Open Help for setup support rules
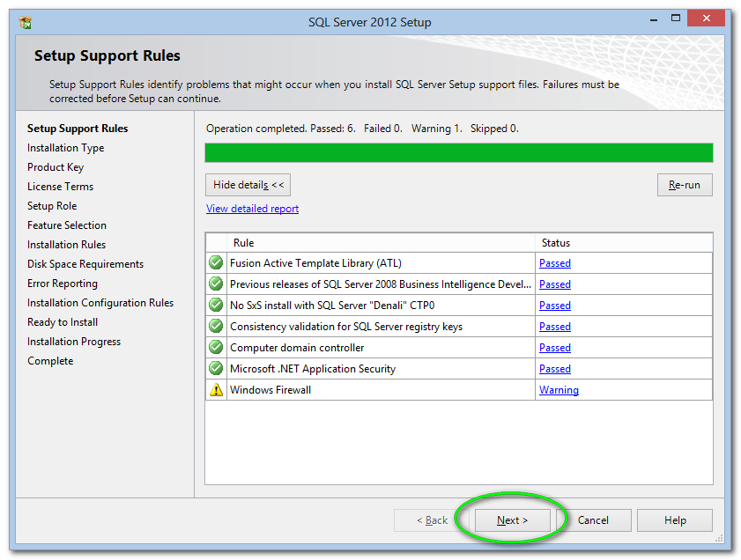This screenshot has width=741, height=560. [x=675, y=520]
